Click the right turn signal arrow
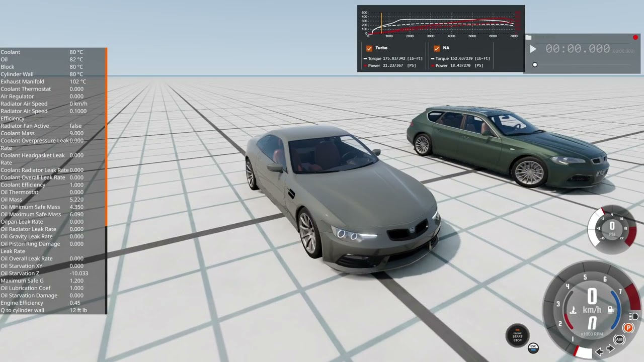 pos(610,348)
